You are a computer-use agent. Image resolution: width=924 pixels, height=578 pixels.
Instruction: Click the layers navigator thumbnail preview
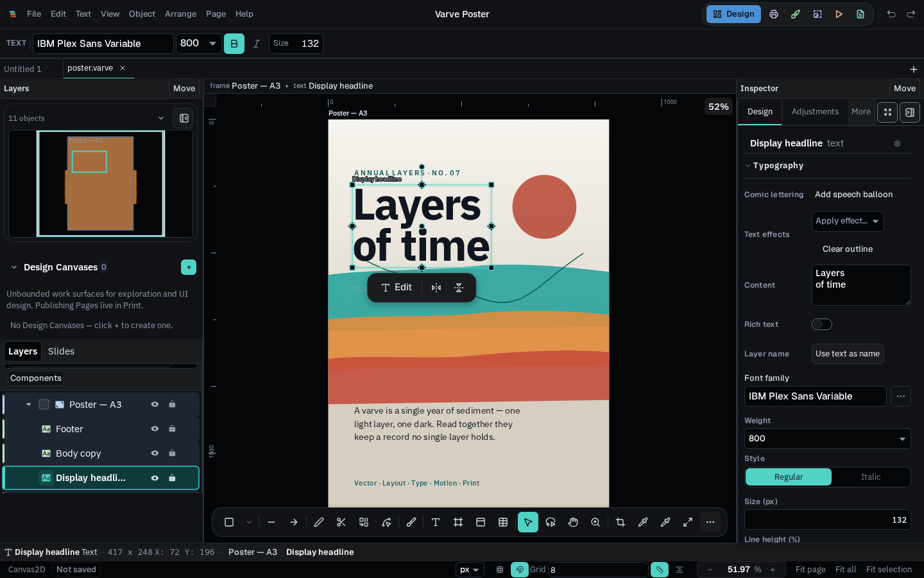[101, 184]
